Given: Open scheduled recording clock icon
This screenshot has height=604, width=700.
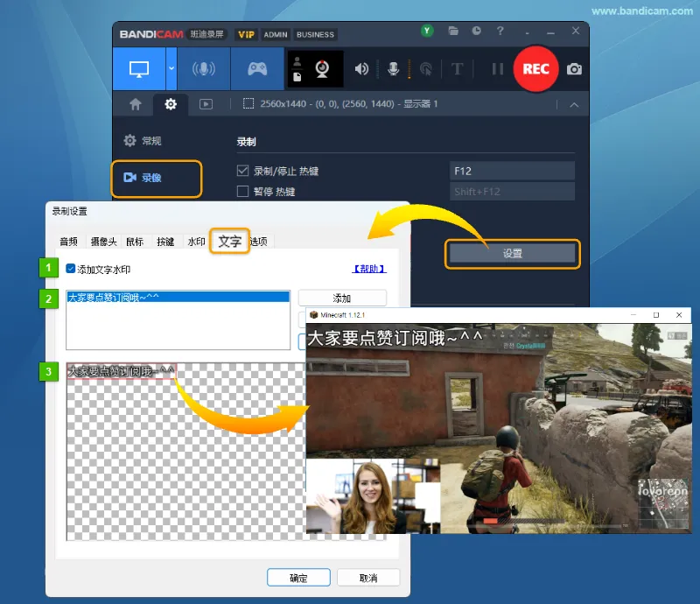Looking at the screenshot, I should (476, 31).
